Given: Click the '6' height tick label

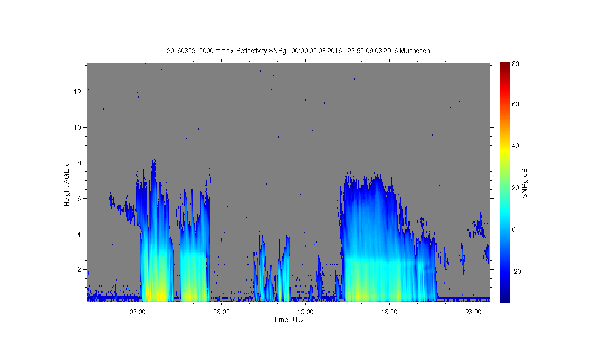Looking at the screenshot, I should (x=80, y=198).
